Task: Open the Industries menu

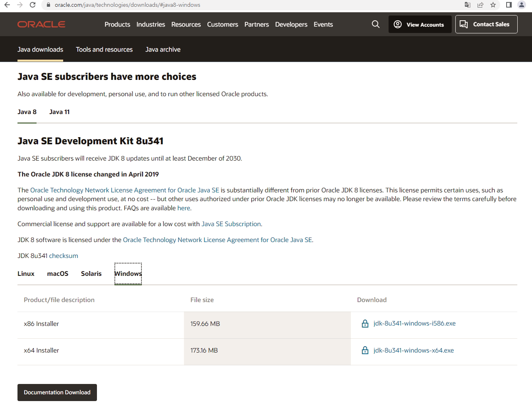Action: click(x=151, y=24)
